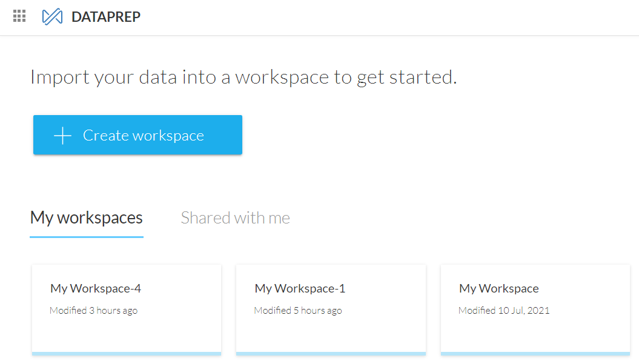Click the blue bar under My Workspace-4
639x364 pixels.
click(x=126, y=353)
